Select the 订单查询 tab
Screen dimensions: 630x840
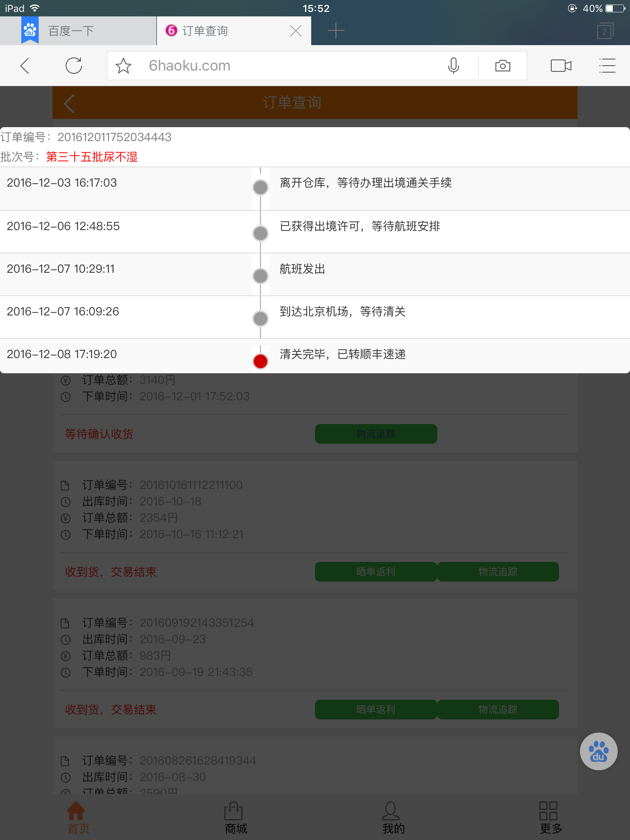coord(234,31)
